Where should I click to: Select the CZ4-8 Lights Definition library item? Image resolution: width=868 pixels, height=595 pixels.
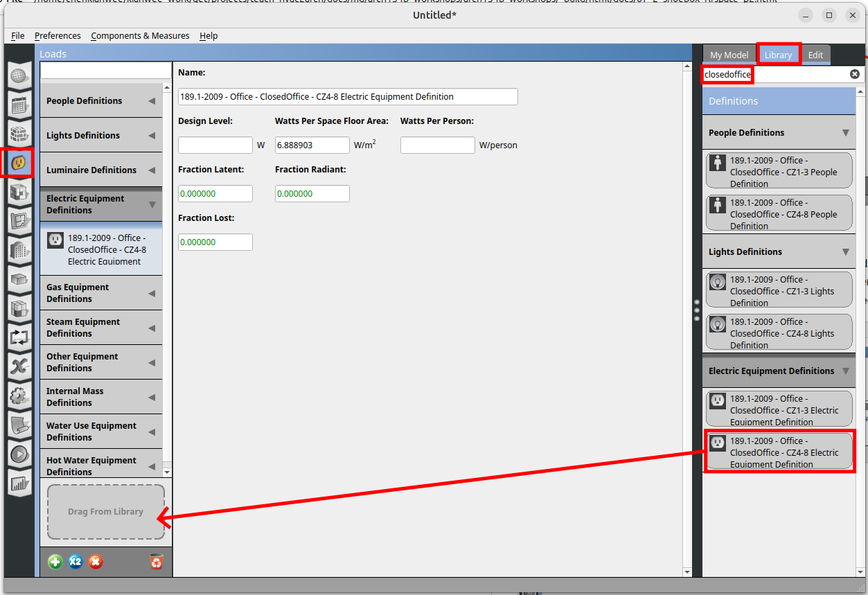779,333
